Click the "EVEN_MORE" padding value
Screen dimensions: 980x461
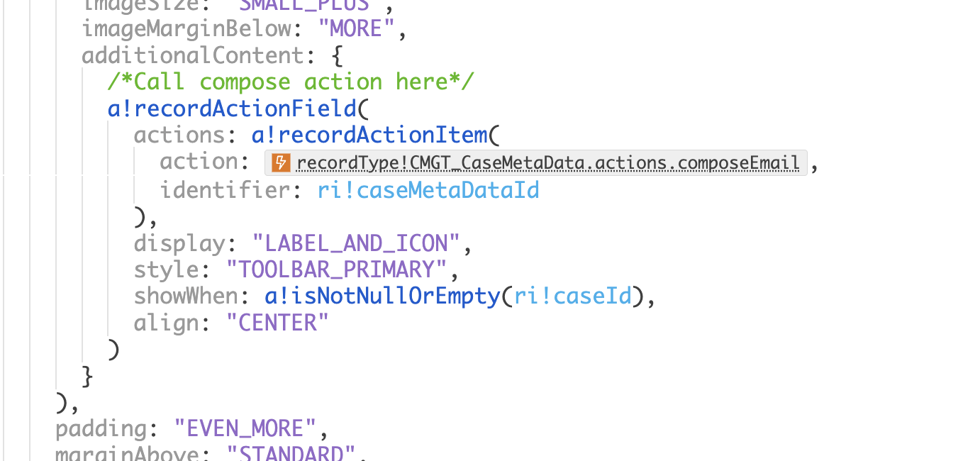(245, 429)
